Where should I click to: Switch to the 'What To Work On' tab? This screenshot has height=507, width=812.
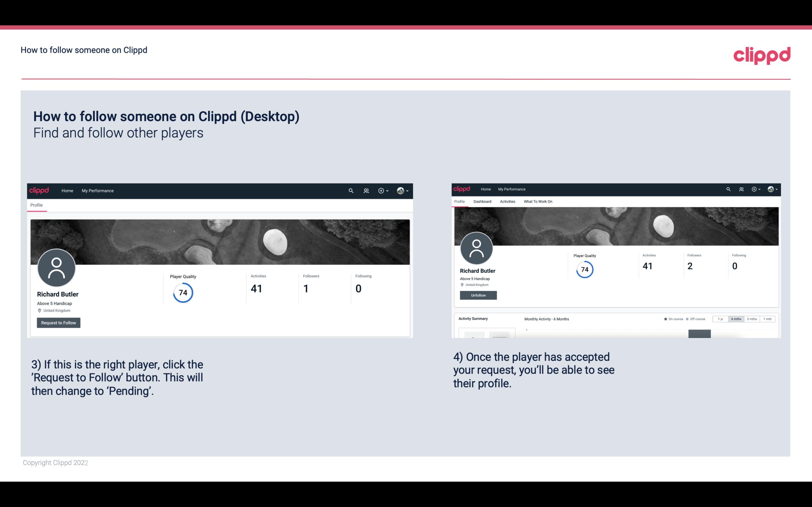(x=537, y=202)
